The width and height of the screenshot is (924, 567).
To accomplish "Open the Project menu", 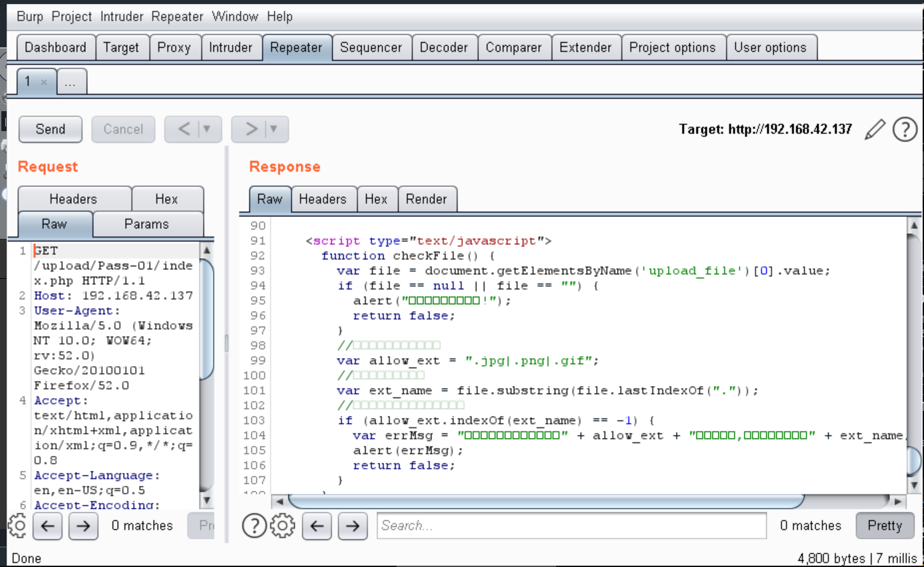I will 72,17.
